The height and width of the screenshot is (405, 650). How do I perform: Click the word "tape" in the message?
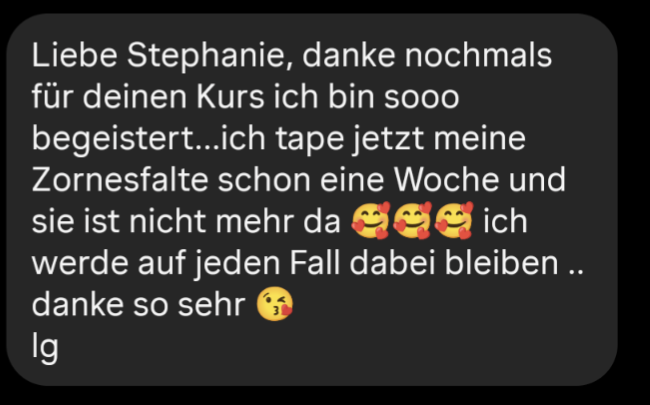(309, 140)
